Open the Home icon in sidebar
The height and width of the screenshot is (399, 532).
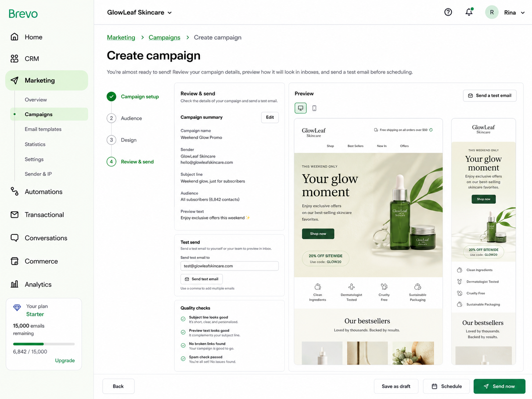click(x=14, y=37)
